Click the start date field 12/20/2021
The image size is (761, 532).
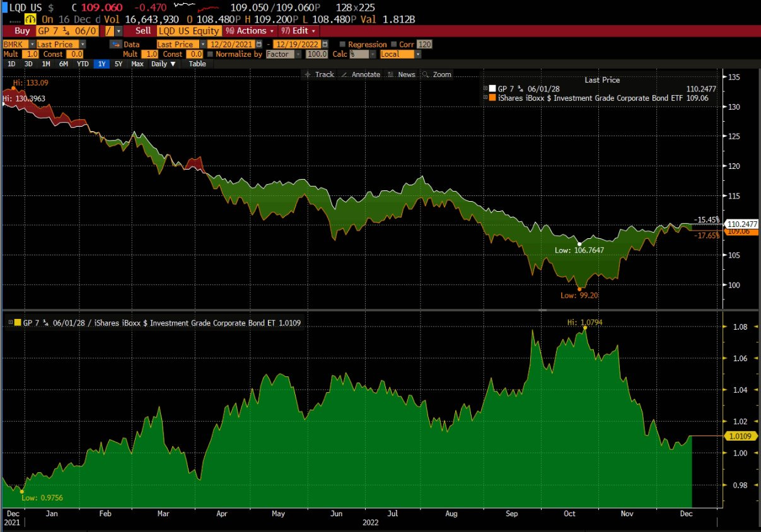[x=231, y=44]
